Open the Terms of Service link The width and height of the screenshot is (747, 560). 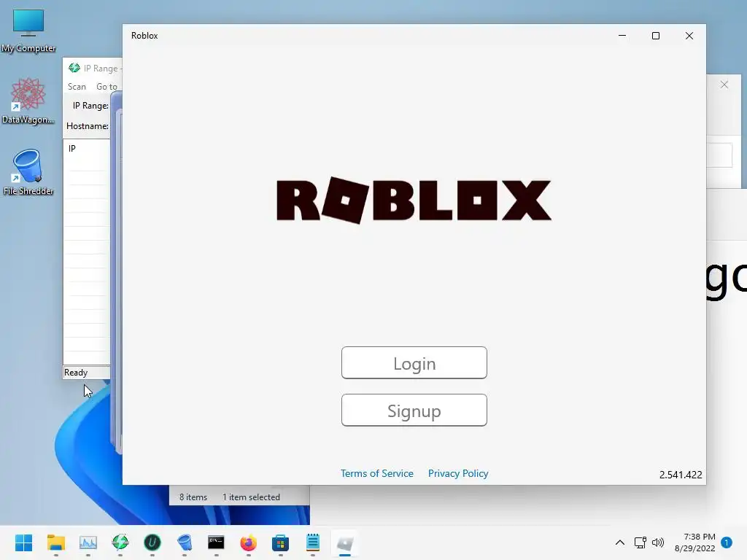coord(377,473)
